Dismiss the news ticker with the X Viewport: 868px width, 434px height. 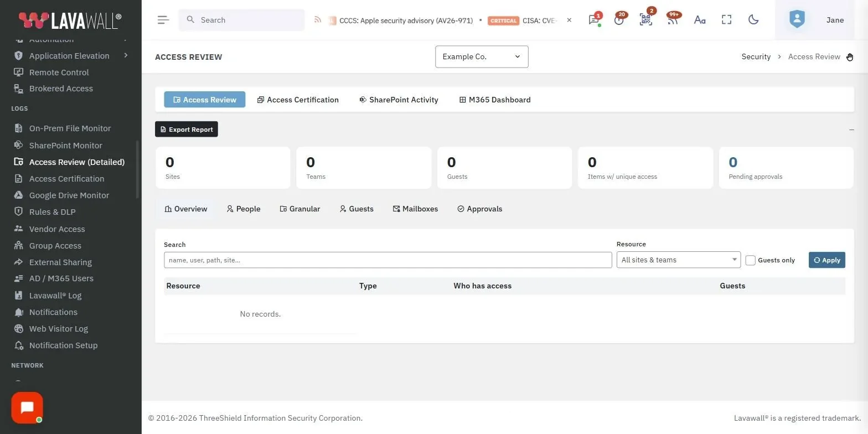[569, 20]
